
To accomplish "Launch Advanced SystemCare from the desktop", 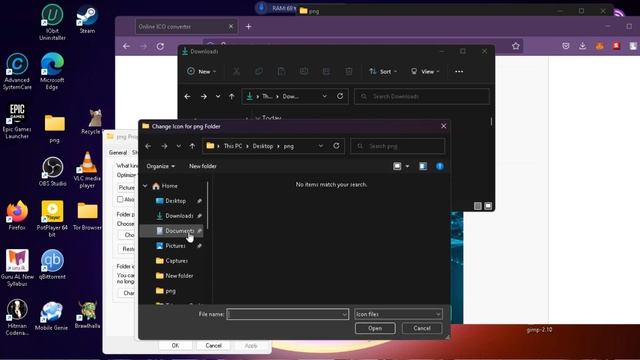I will click(x=17, y=71).
